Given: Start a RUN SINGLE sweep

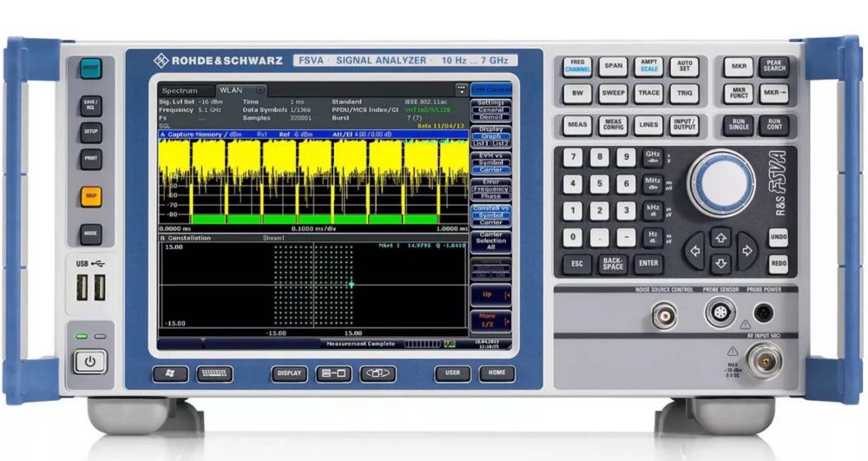Looking at the screenshot, I should point(739,126).
